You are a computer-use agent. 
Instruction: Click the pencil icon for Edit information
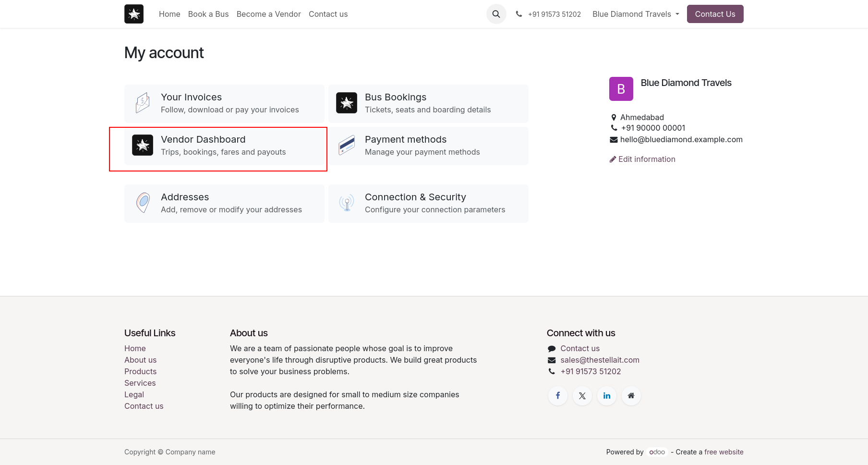point(613,159)
